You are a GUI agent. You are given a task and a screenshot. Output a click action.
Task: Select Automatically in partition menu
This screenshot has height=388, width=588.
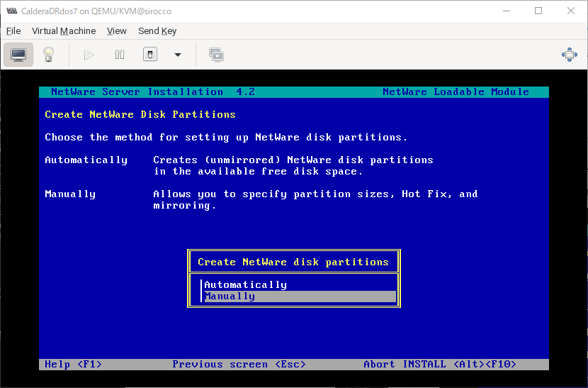tap(246, 284)
